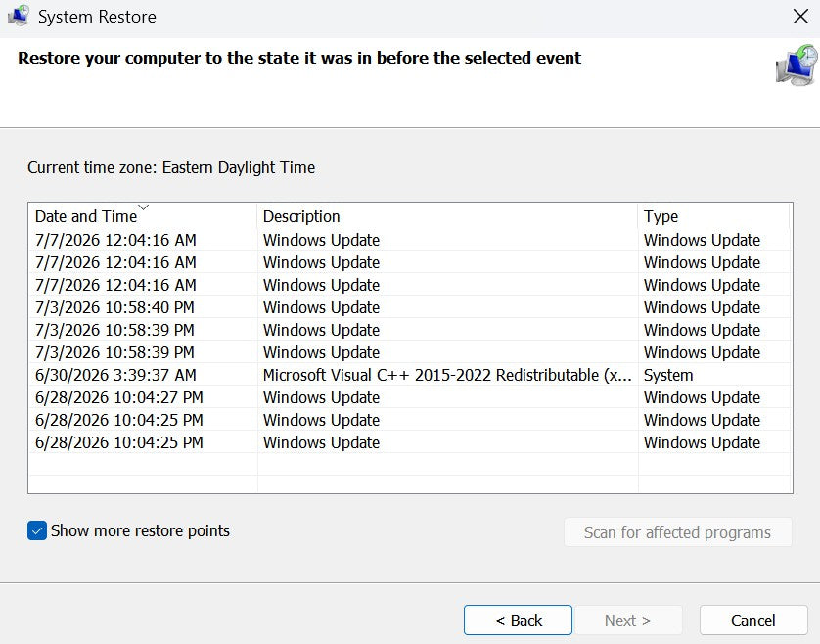820x644 pixels.
Task: Click the System type cell
Action: pyautogui.click(x=668, y=375)
